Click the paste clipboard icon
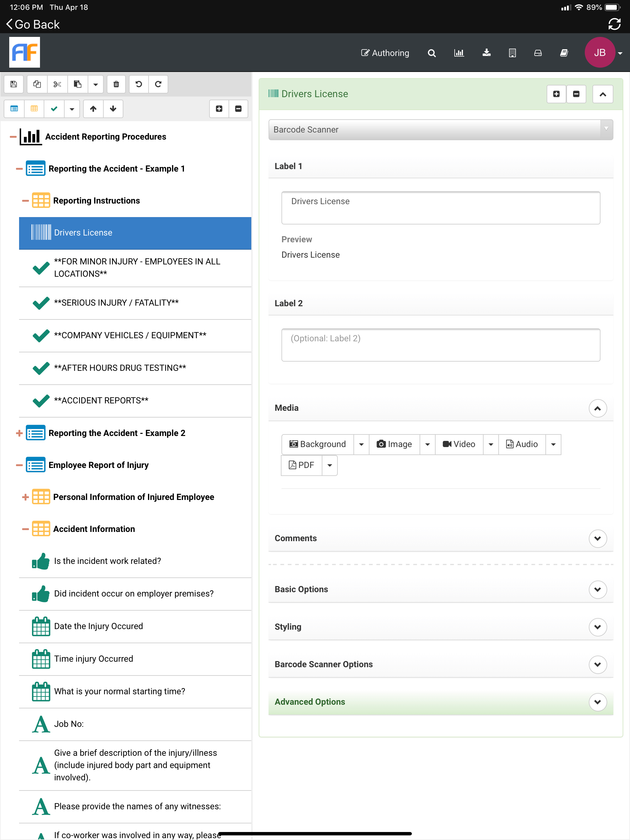The width and height of the screenshot is (630, 840). click(x=78, y=84)
